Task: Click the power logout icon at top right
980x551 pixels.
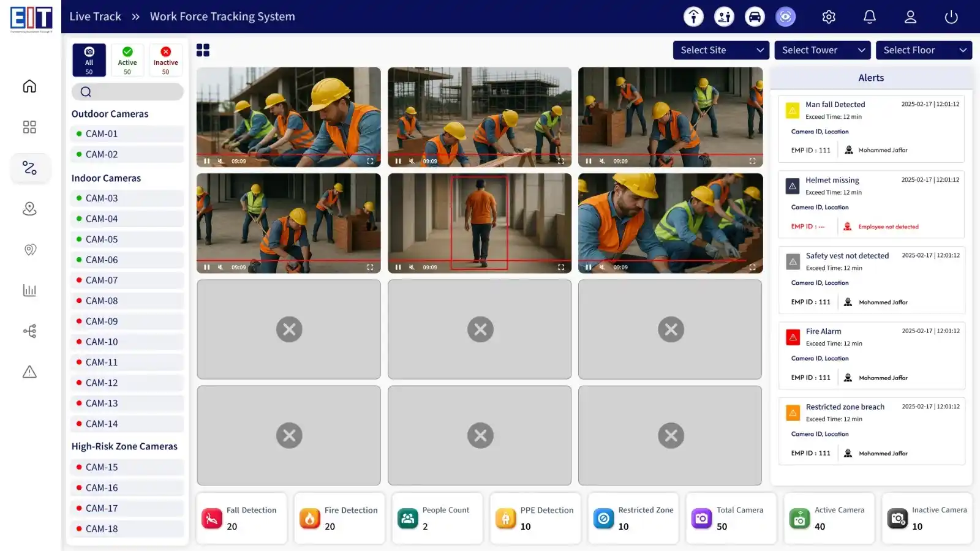Action: [x=951, y=17]
